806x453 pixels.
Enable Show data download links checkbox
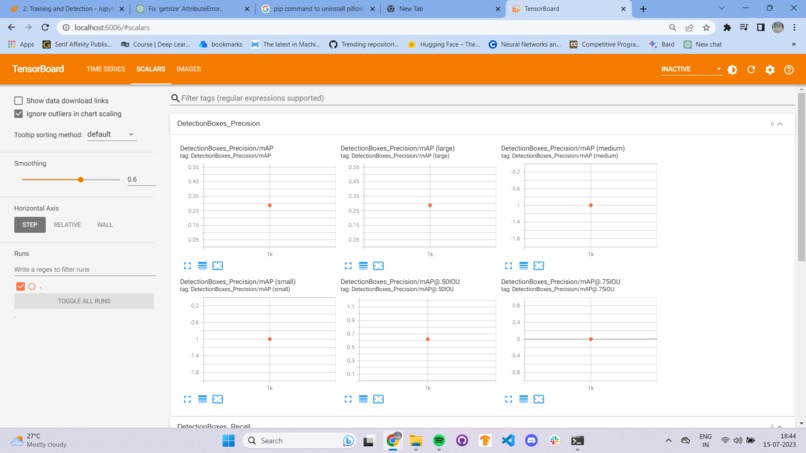click(19, 100)
